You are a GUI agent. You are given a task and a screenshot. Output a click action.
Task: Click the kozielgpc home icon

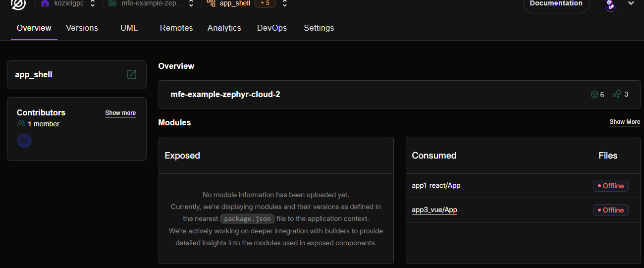(x=45, y=3)
